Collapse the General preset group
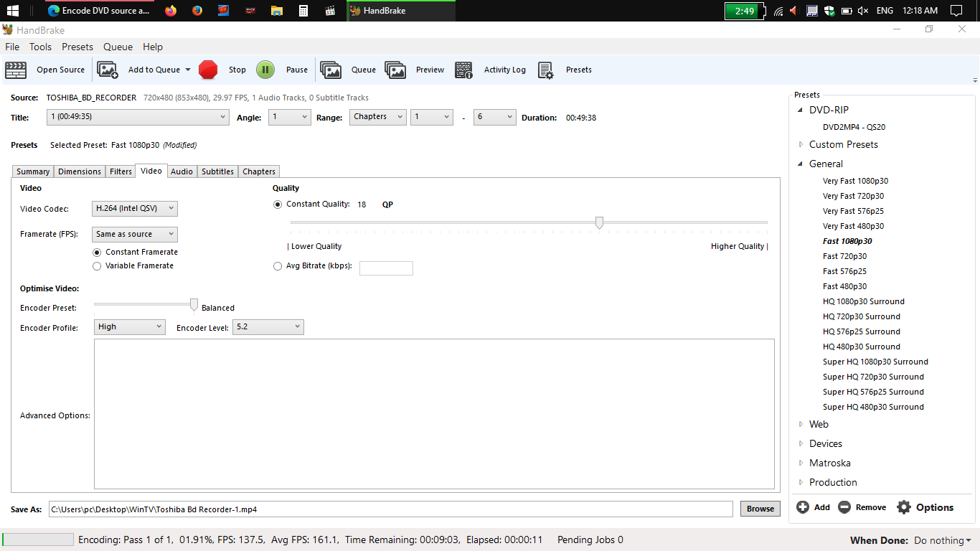 coord(801,164)
